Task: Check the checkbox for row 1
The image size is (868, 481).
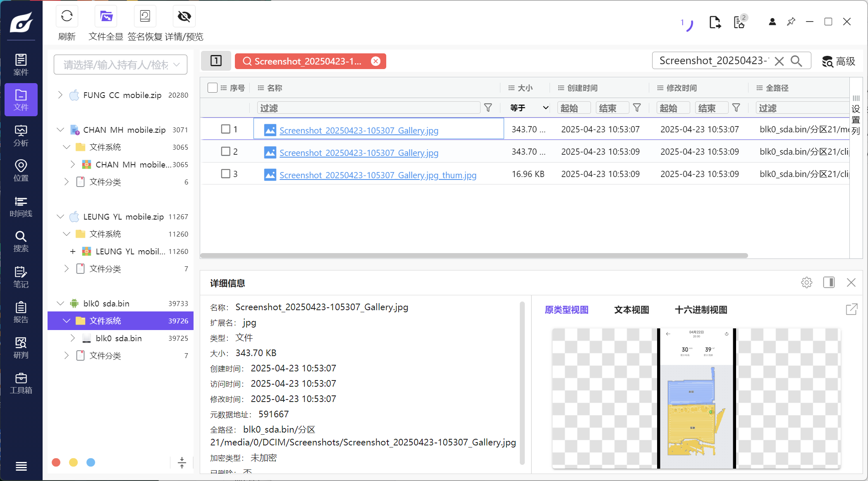Action: coord(225,129)
